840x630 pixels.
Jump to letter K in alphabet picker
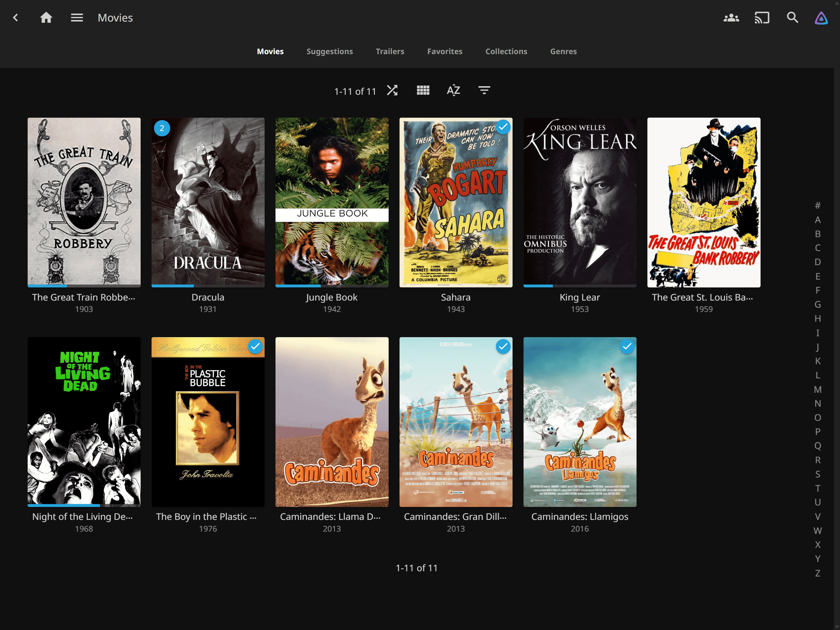click(818, 361)
